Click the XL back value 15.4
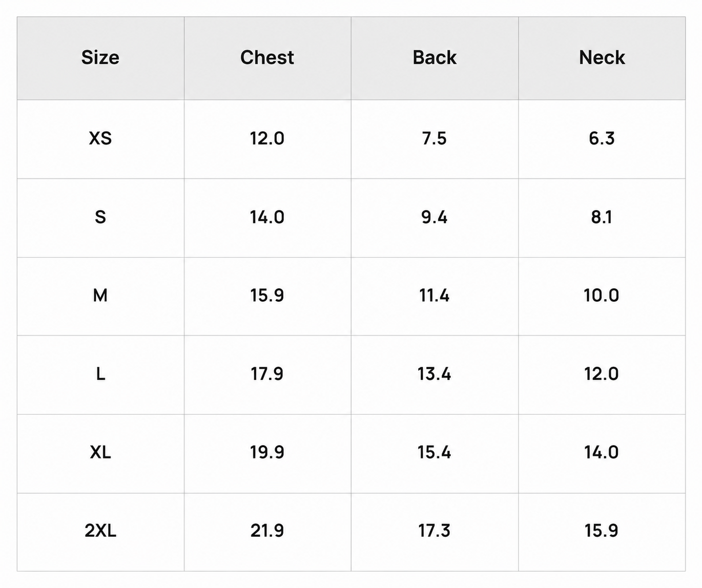 click(x=435, y=452)
